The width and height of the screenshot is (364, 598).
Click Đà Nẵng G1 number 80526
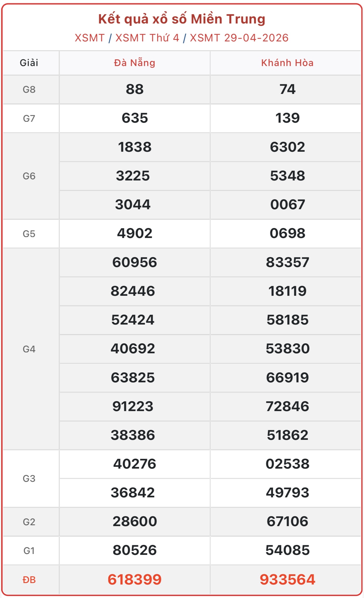[x=135, y=550]
